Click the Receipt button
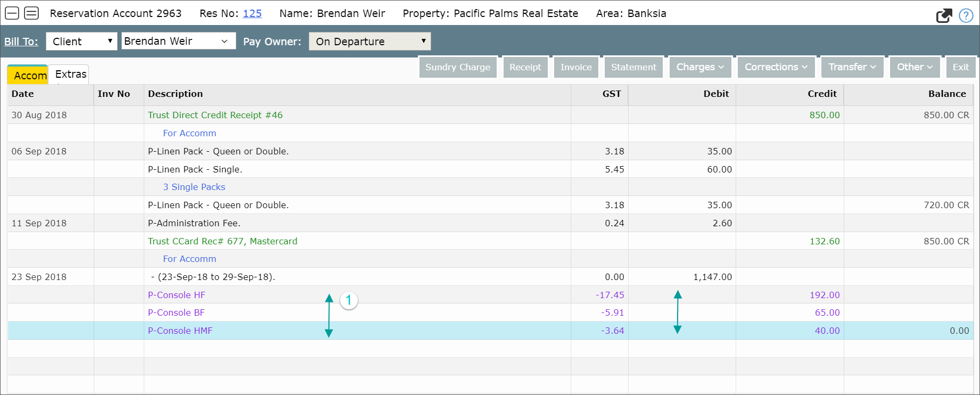The height and width of the screenshot is (395, 980). click(x=525, y=67)
